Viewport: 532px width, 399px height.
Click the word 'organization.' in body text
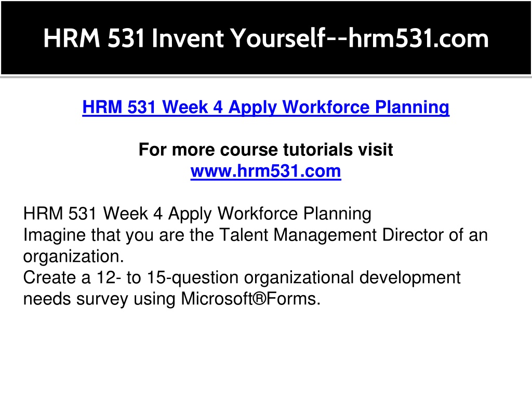(73, 257)
